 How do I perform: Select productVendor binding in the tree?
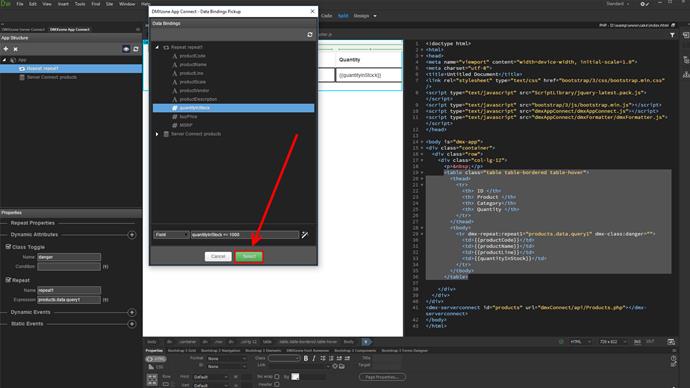194,91
